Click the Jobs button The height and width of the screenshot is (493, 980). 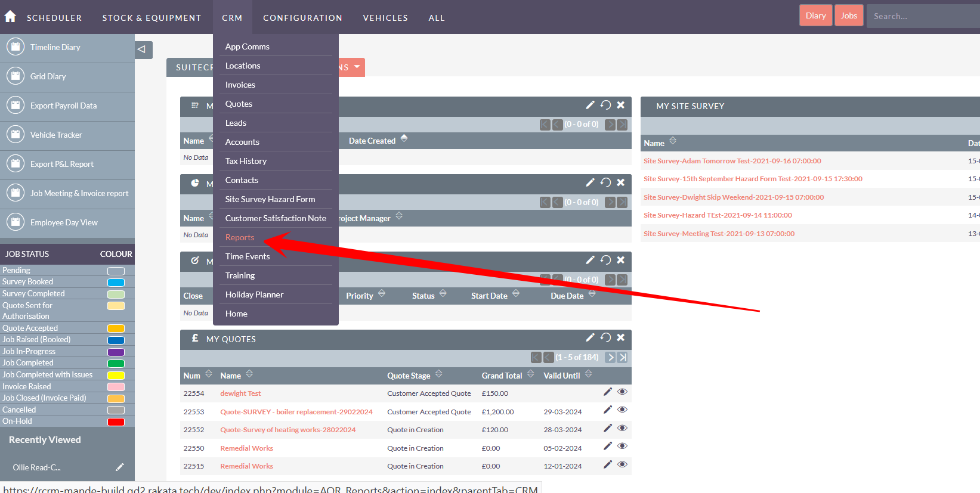pyautogui.click(x=849, y=15)
